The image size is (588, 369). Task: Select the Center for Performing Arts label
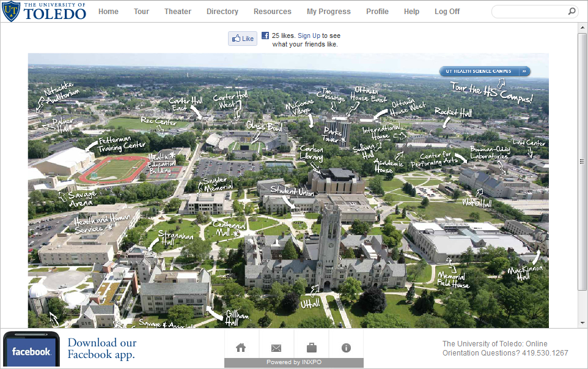(x=434, y=159)
